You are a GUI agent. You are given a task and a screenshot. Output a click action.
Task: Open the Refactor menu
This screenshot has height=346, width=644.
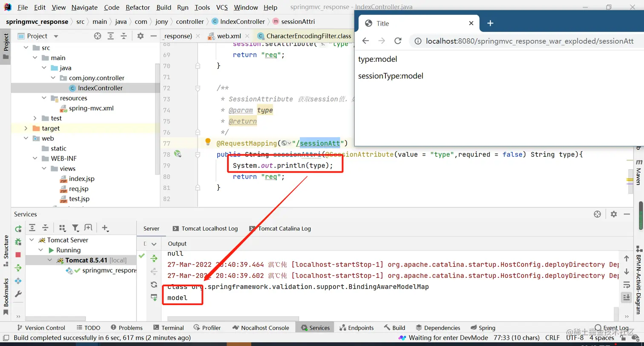138,8
